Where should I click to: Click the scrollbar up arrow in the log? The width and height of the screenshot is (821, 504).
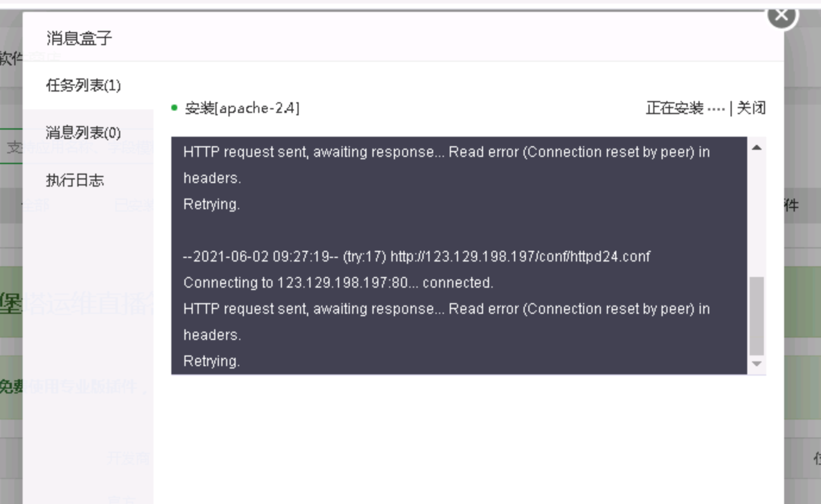757,147
